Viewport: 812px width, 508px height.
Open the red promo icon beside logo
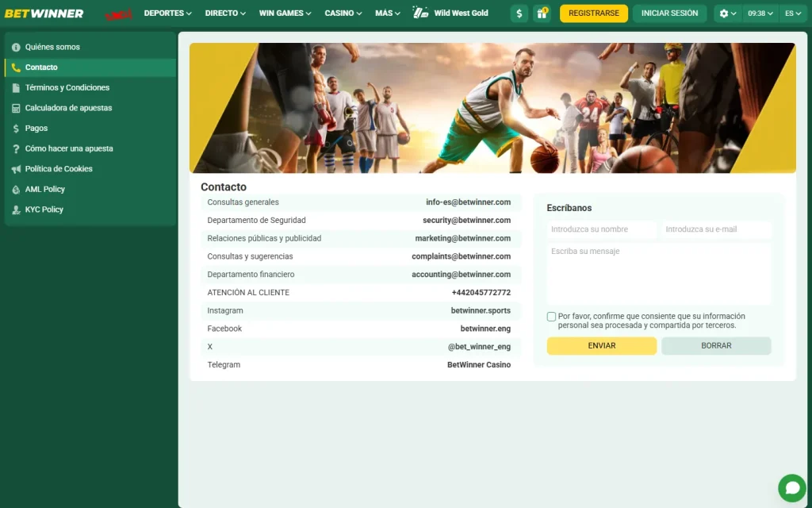[x=119, y=14]
